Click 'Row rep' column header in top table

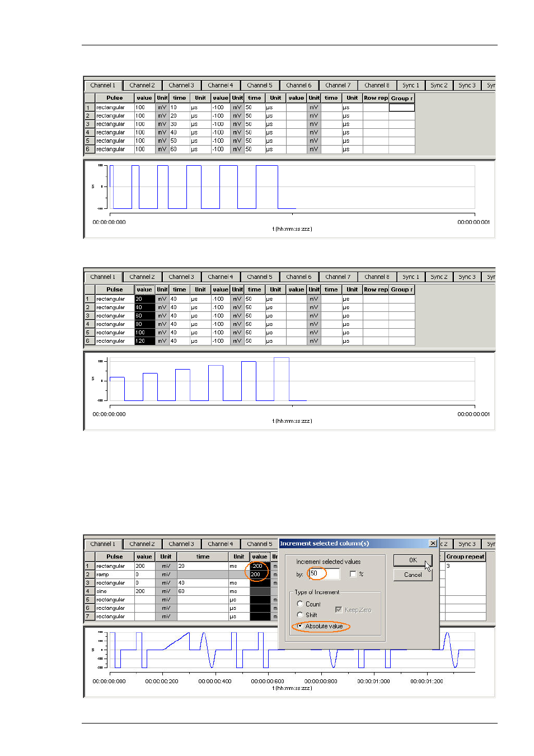point(376,98)
